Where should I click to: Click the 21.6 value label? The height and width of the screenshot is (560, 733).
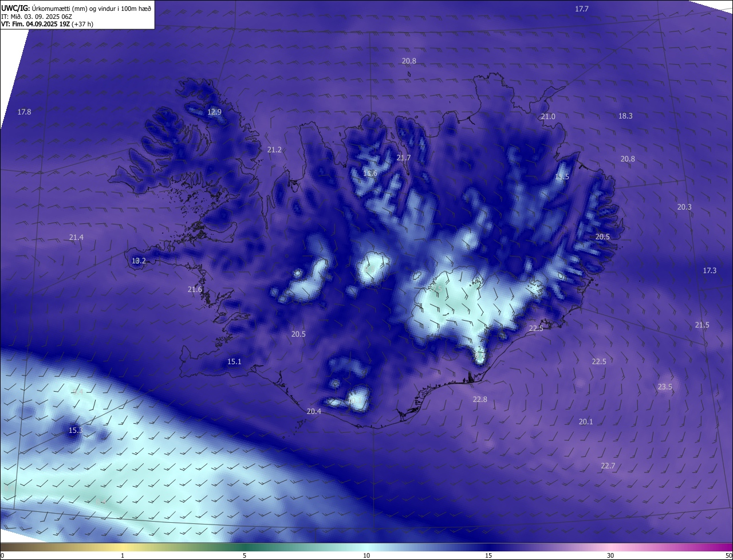tap(195, 289)
